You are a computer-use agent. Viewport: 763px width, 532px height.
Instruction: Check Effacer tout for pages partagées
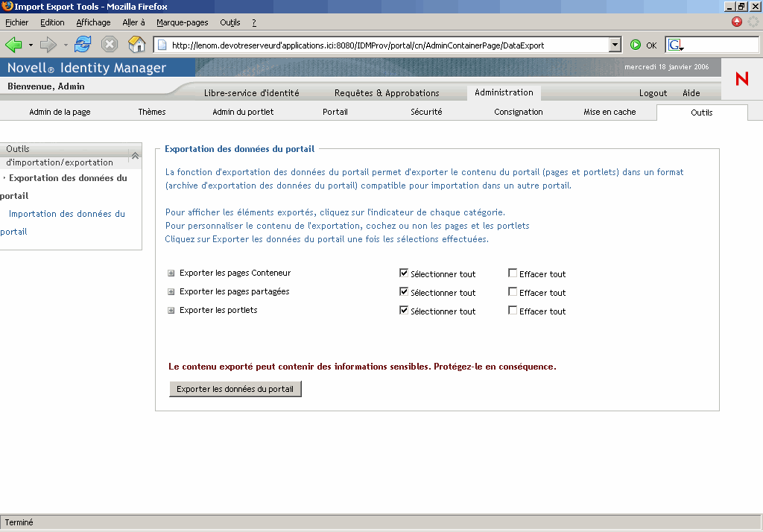point(513,291)
